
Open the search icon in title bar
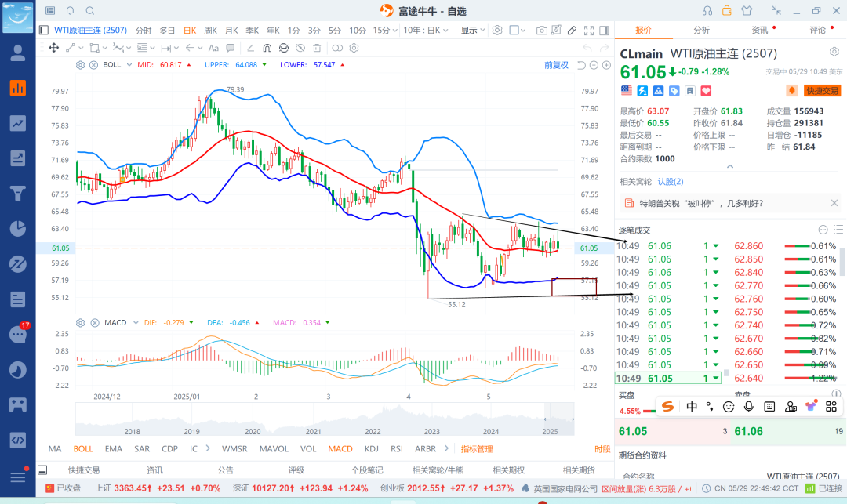[90, 11]
